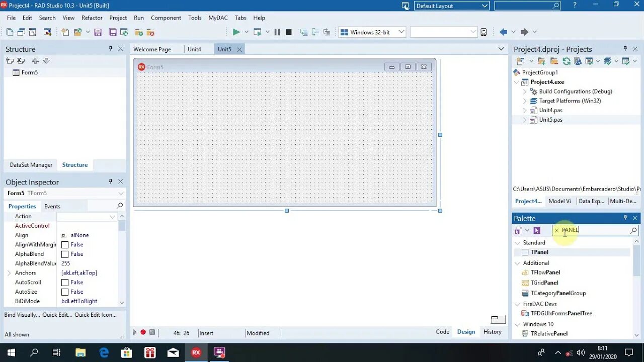Click the Remove file from project icon
Screen dimensions: 644x362
click(150, 32)
